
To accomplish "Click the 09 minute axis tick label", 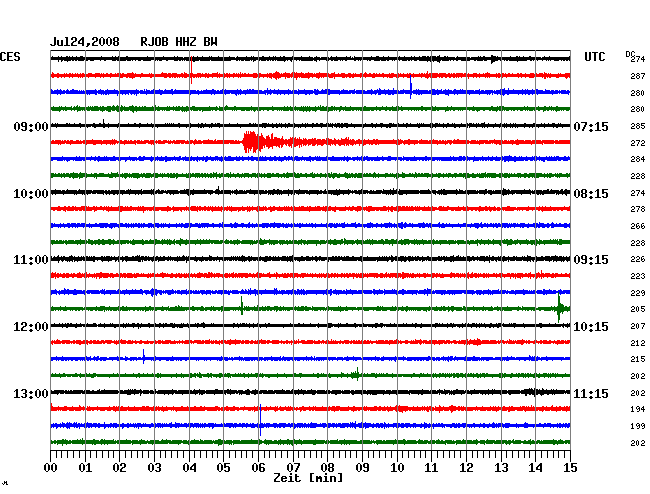I will click(362, 468).
